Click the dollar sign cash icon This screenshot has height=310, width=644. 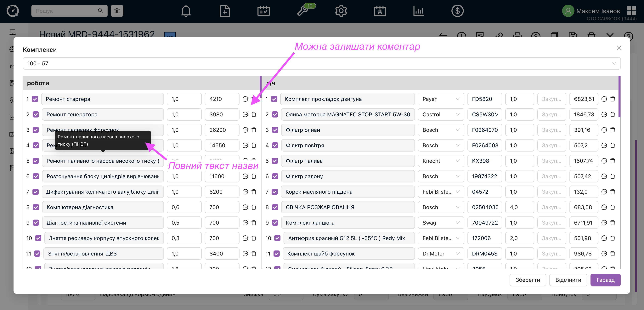click(457, 11)
